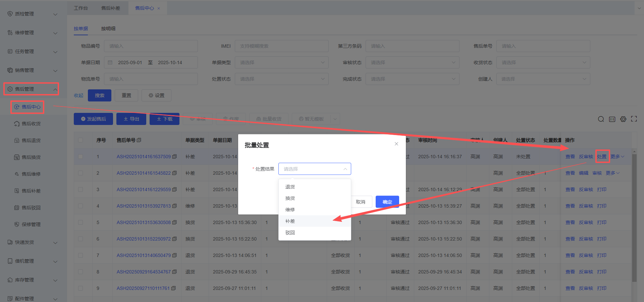Copy order number ASH20251014161637509 icon
This screenshot has height=302, width=644.
[x=174, y=157]
